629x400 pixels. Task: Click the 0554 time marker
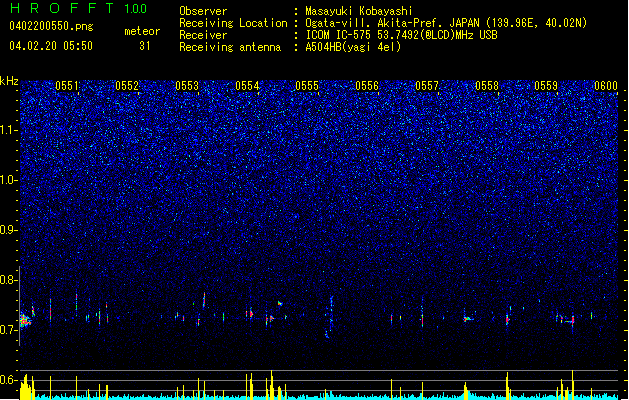pos(247,86)
